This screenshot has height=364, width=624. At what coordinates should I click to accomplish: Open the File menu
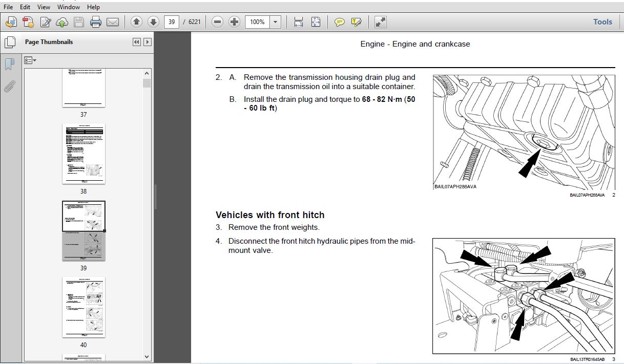point(8,7)
